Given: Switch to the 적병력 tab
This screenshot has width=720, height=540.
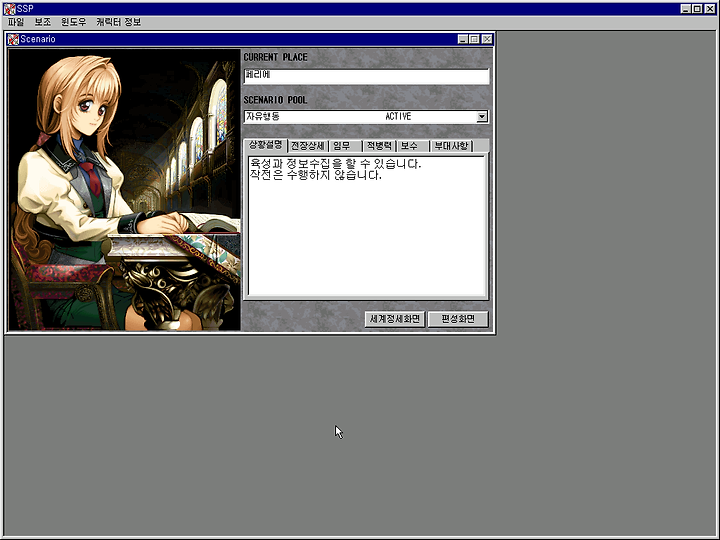Looking at the screenshot, I should point(379,146).
